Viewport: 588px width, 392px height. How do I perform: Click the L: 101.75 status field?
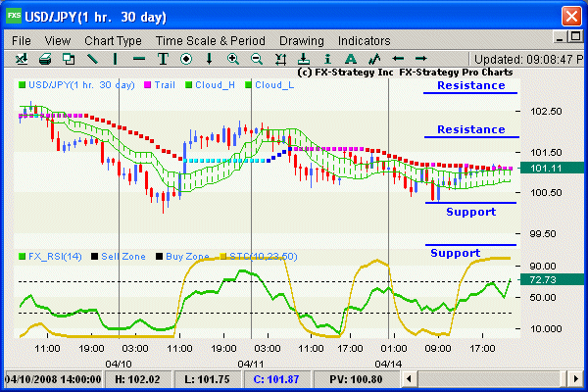207,379
